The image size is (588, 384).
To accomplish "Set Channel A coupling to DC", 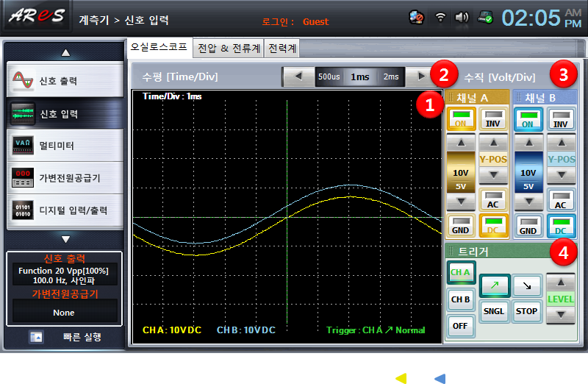I will [493, 226].
